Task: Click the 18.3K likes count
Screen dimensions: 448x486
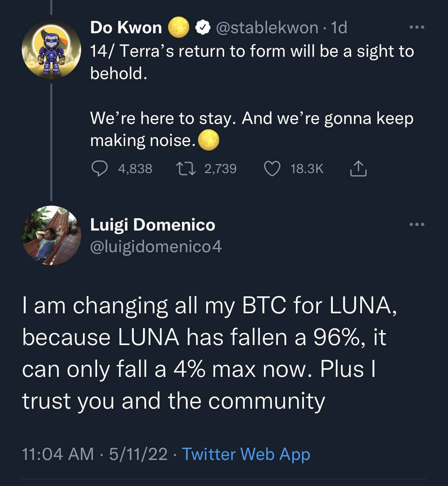Action: coord(307,169)
